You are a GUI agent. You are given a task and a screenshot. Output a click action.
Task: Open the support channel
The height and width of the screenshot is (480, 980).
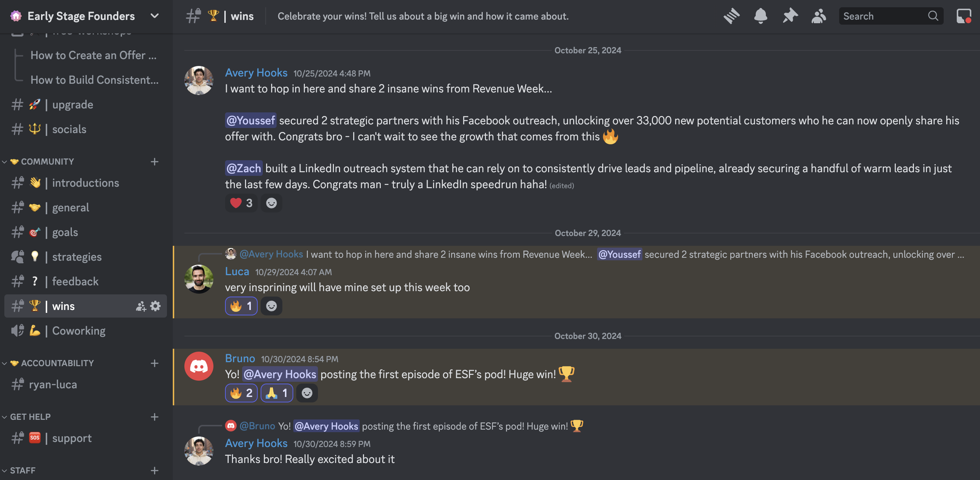72,438
